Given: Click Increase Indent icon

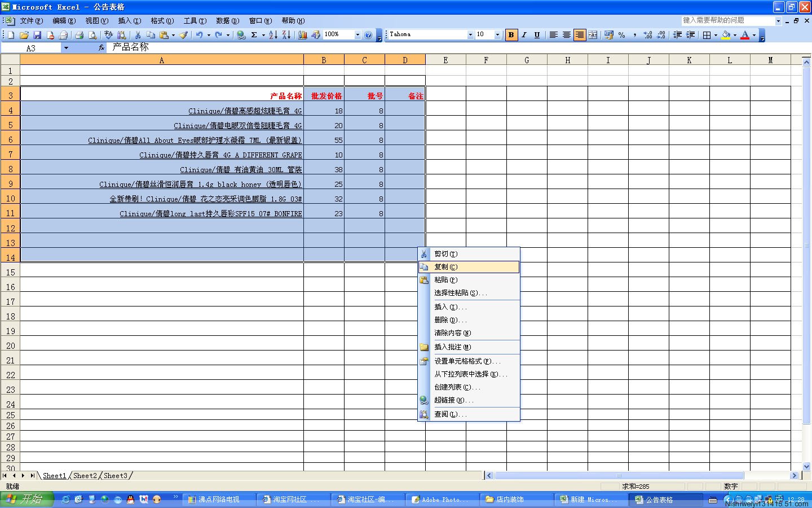Looking at the screenshot, I should [690, 35].
